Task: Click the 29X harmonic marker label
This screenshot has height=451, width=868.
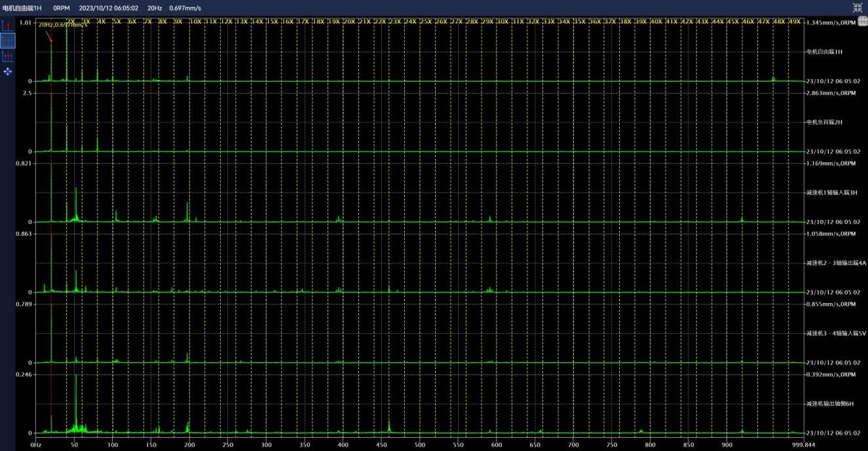Action: (487, 22)
